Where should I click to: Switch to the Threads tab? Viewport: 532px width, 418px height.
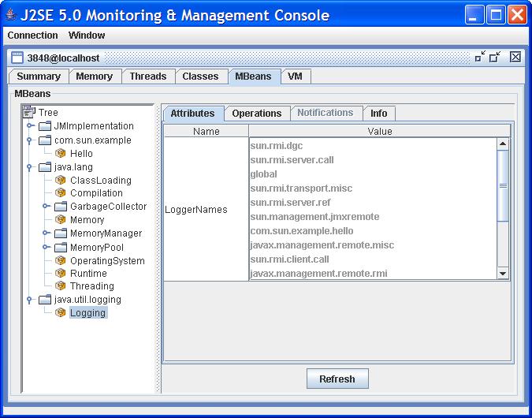[148, 77]
